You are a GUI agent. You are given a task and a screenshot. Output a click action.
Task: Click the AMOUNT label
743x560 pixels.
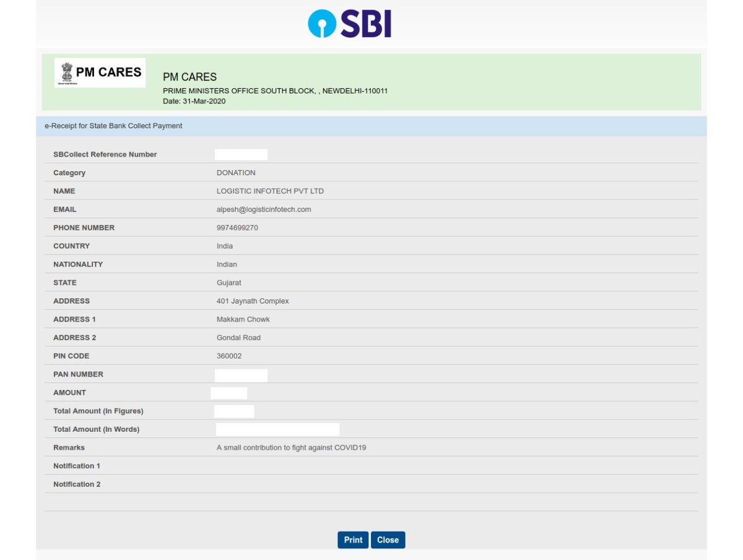[69, 392]
